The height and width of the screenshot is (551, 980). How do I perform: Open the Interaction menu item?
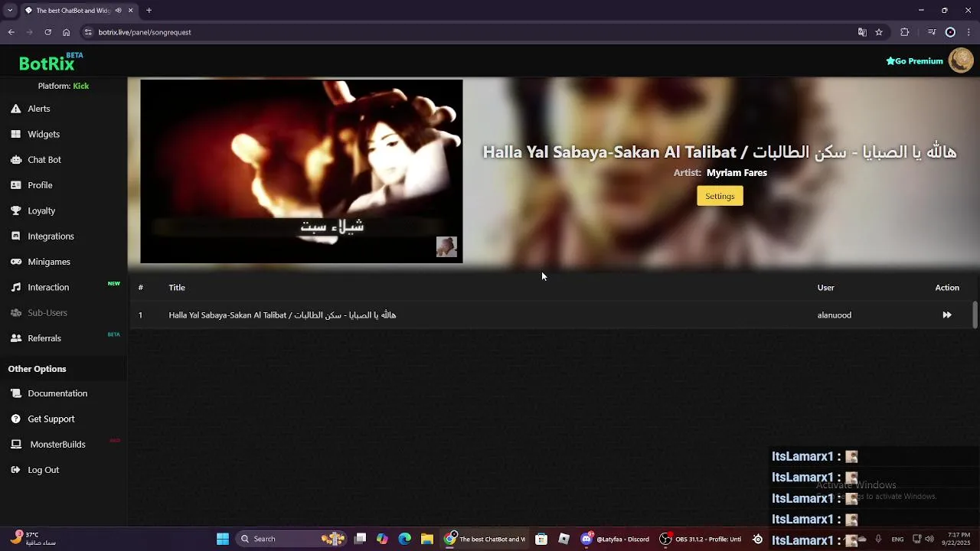[x=48, y=287]
